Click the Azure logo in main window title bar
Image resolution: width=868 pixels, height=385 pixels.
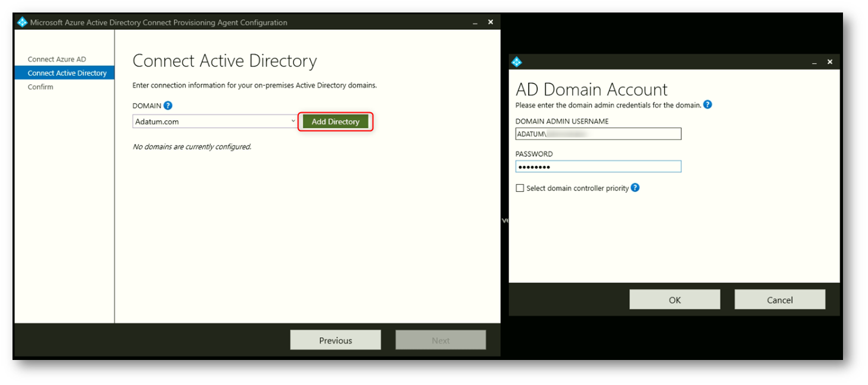[x=23, y=23]
